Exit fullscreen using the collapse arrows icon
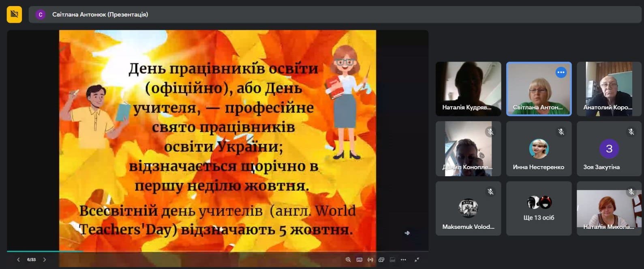 [x=417, y=260]
